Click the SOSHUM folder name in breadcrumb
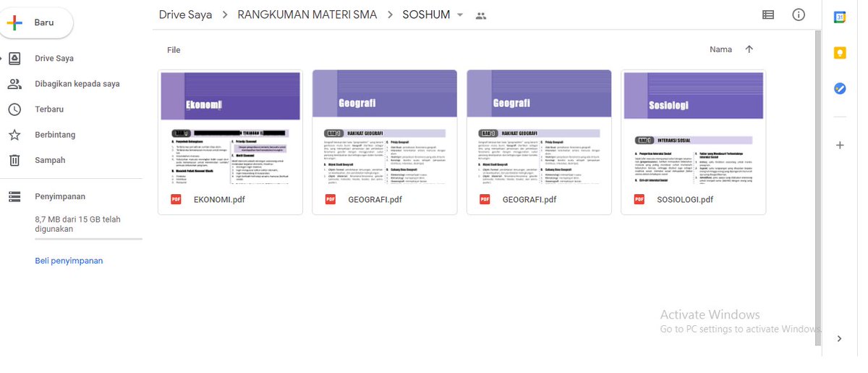This screenshot has height=373, width=868. [426, 14]
